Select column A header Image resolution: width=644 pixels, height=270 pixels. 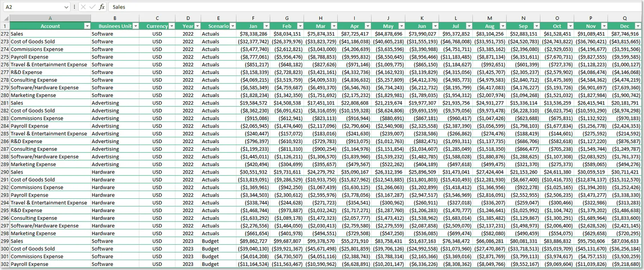[x=50, y=18]
